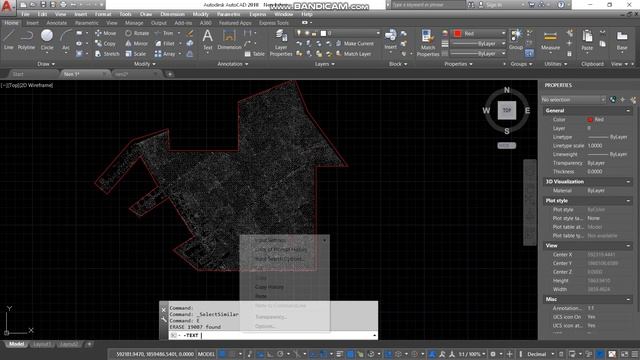Expand the Layers panel

point(324,64)
